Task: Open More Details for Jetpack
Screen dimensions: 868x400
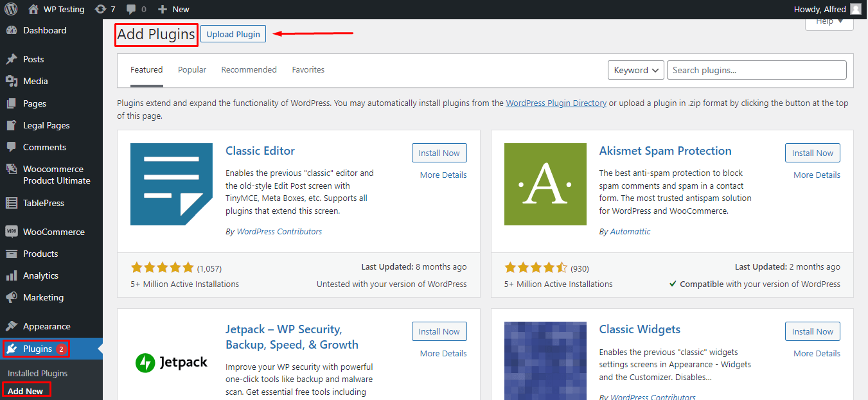Action: click(443, 354)
